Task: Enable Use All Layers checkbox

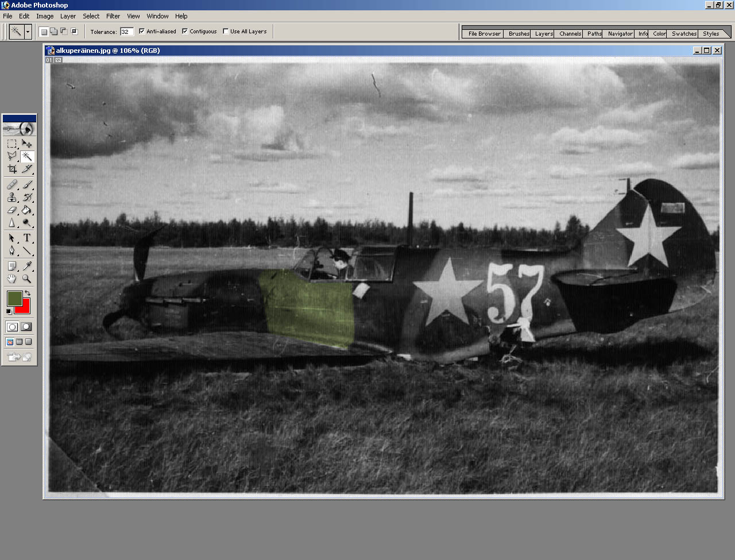Action: [x=226, y=32]
